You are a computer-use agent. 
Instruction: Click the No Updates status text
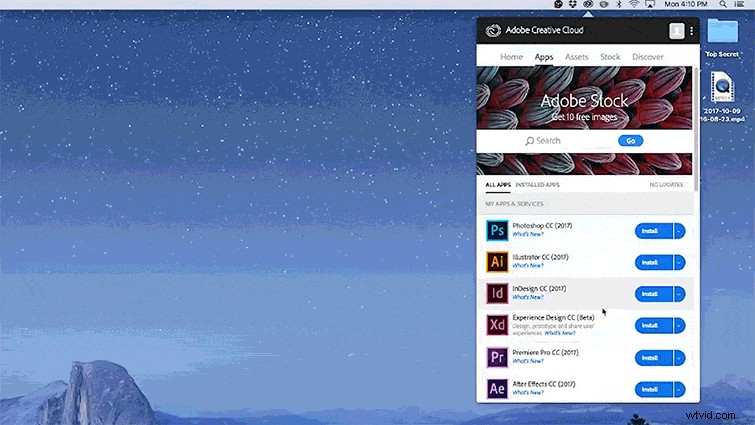[666, 185]
